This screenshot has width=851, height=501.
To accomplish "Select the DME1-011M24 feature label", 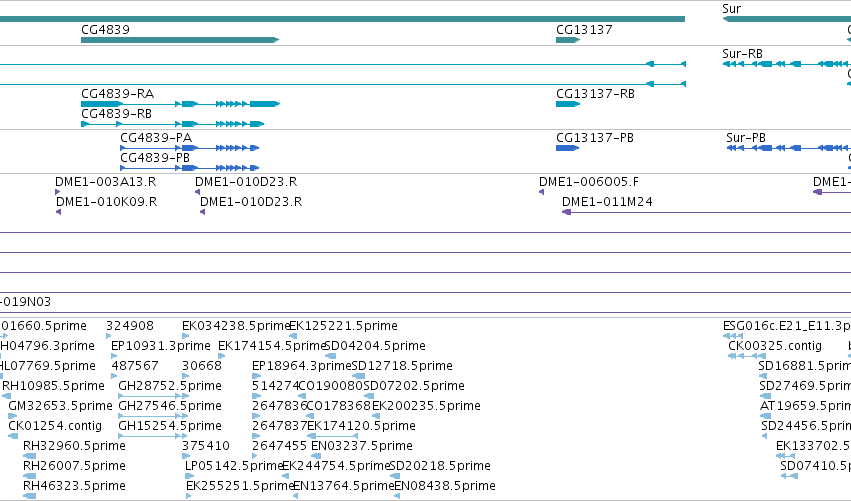I will tap(607, 202).
